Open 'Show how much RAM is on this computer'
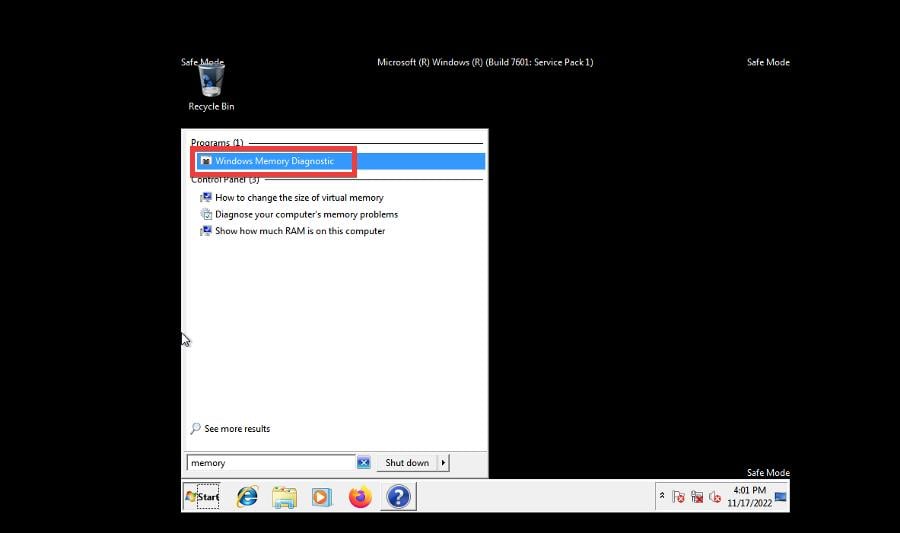 tap(300, 231)
